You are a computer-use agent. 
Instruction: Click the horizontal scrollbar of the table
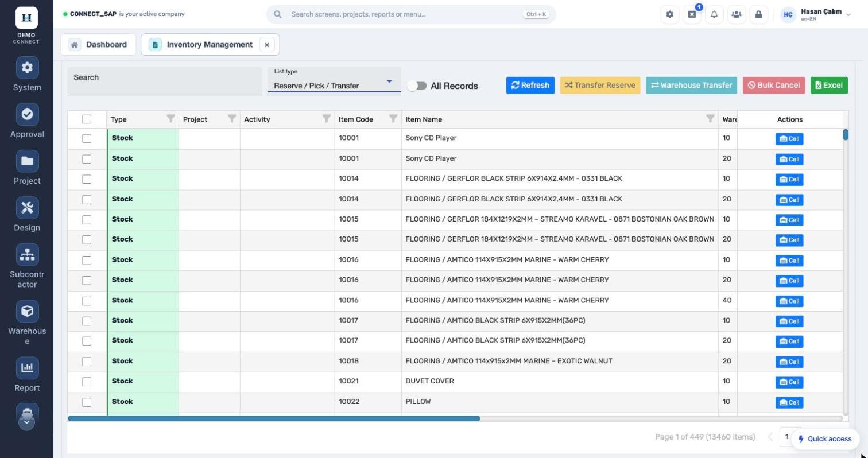click(x=274, y=418)
